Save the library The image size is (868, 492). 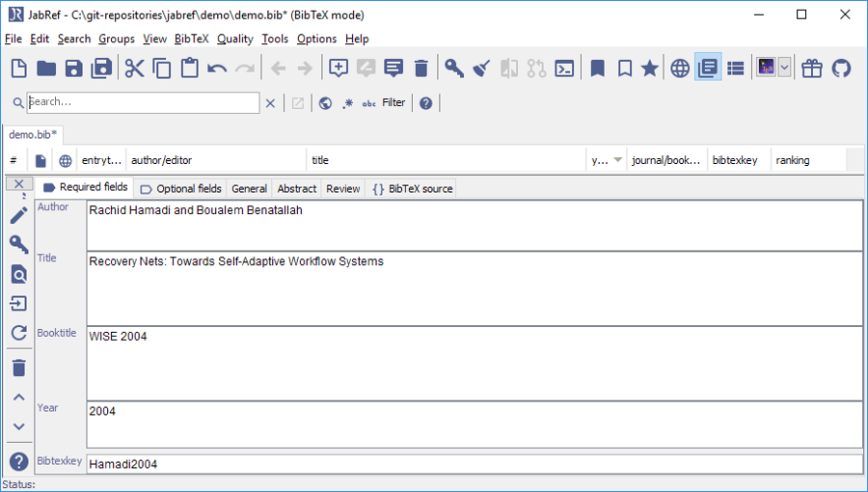pyautogui.click(x=73, y=68)
